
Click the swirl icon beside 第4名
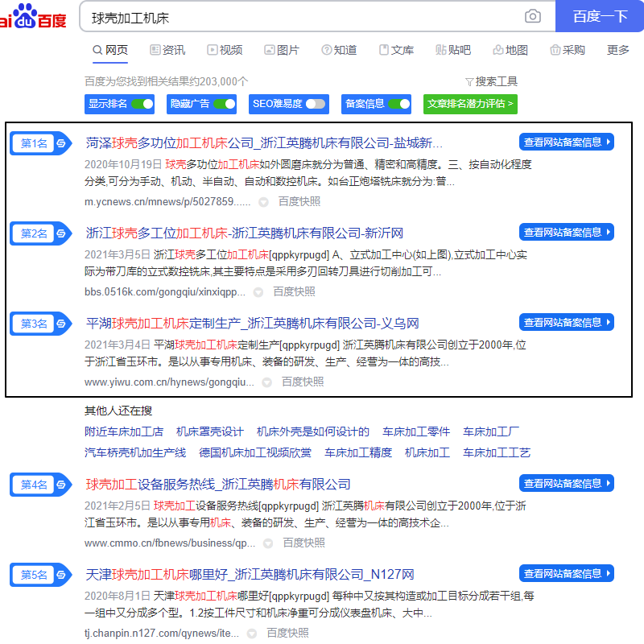(61, 485)
